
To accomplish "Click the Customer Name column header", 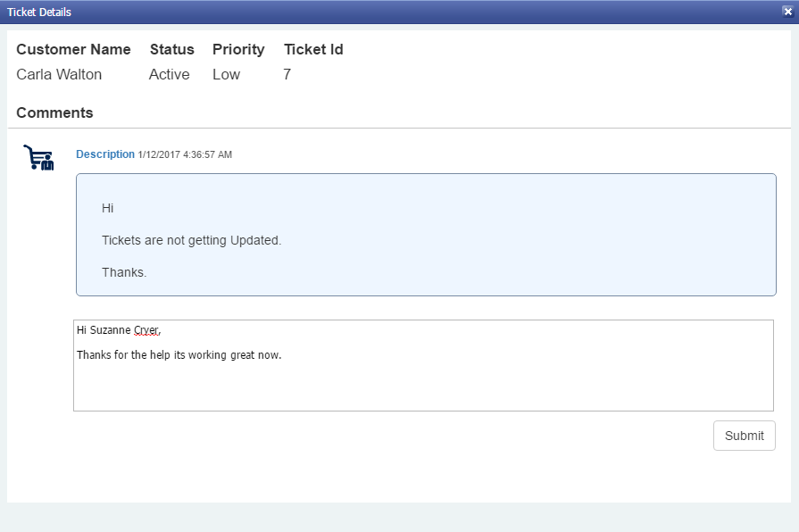I will [73, 49].
